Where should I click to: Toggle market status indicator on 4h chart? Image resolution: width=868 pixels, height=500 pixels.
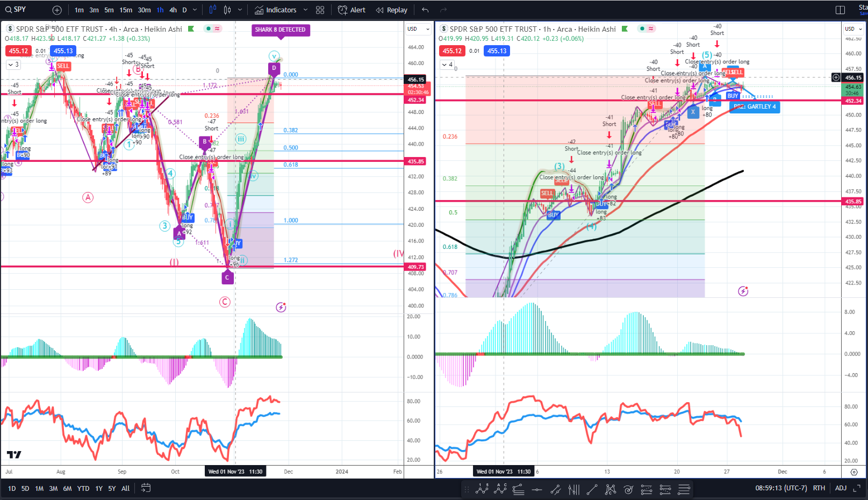pyautogui.click(x=213, y=28)
